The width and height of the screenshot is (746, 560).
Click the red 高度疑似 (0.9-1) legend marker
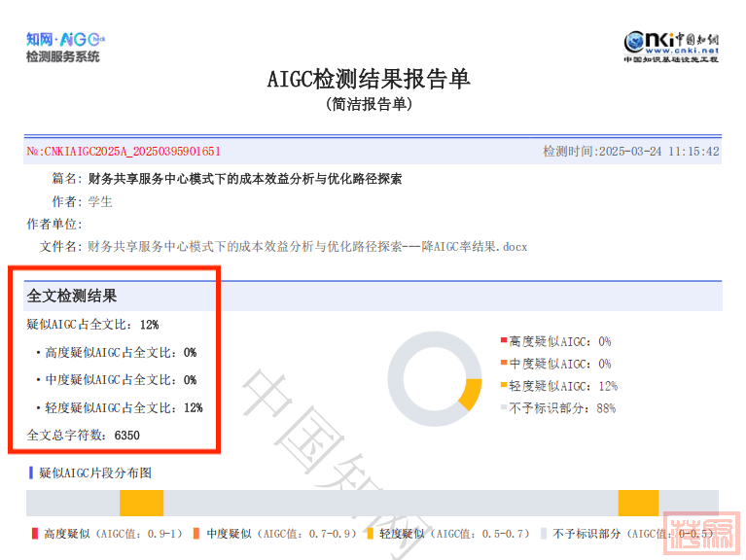click(x=35, y=534)
